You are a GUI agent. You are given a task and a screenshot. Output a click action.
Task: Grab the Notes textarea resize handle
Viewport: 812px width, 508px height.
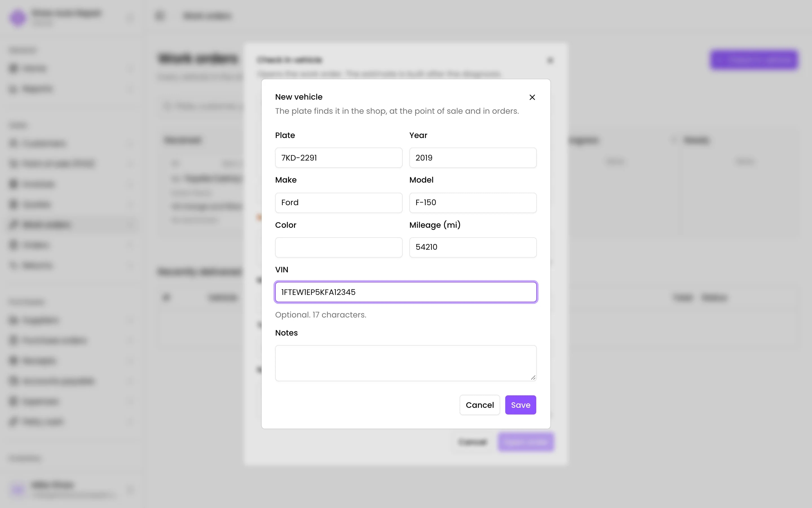(533, 377)
